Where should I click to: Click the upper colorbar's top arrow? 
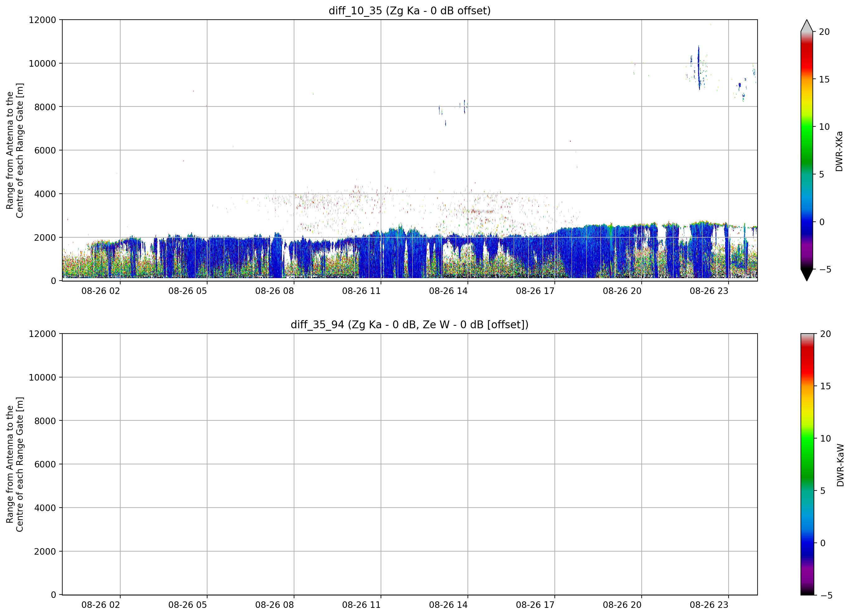[807, 26]
